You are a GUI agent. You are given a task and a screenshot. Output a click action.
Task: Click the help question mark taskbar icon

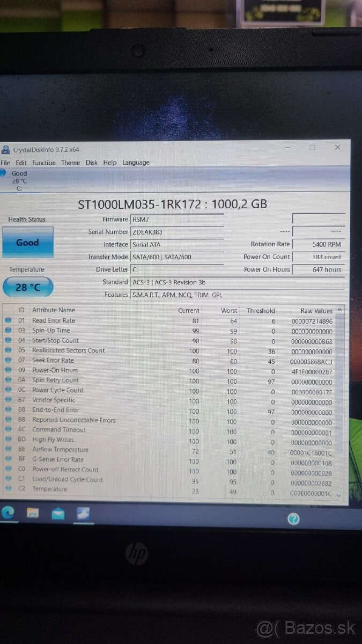point(293,518)
